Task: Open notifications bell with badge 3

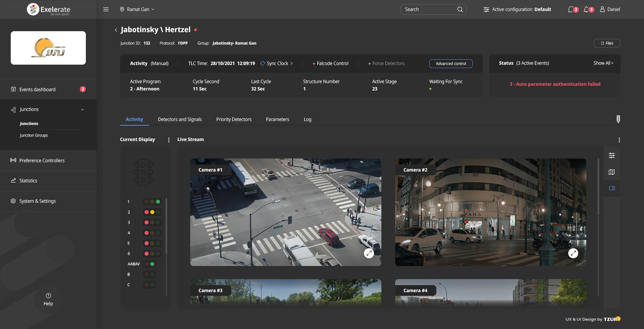Action: 589,9
